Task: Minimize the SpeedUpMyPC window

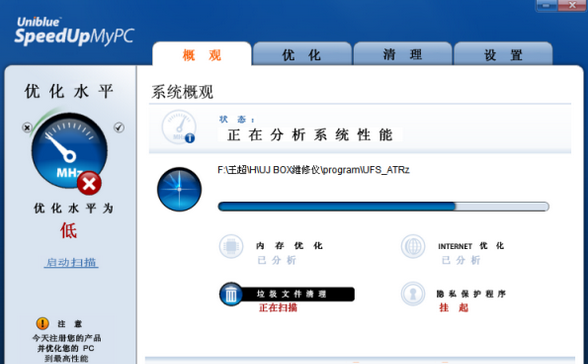Action: tap(546, 6)
